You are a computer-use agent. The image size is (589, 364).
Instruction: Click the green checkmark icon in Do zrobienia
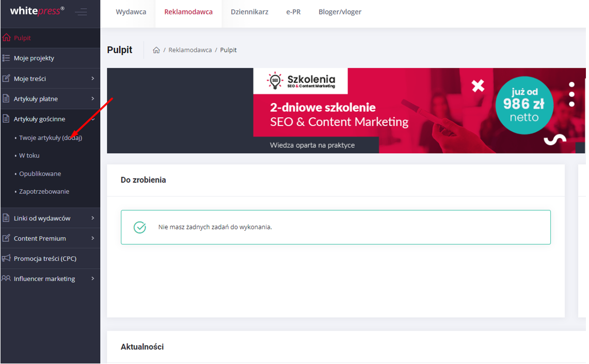pos(140,227)
